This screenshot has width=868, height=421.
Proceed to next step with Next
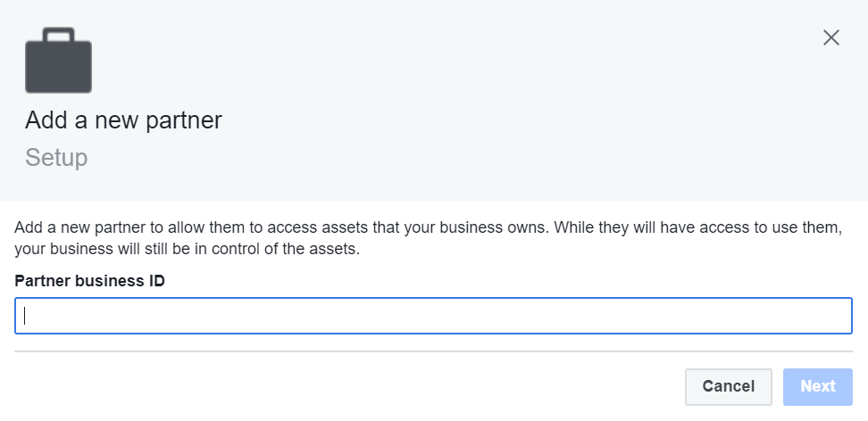point(818,387)
